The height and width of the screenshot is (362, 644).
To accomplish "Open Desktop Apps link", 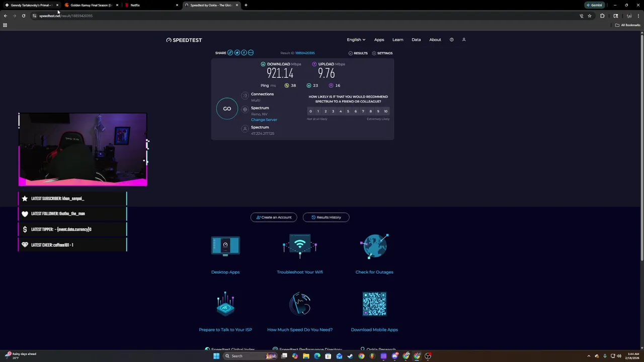I will point(225,272).
